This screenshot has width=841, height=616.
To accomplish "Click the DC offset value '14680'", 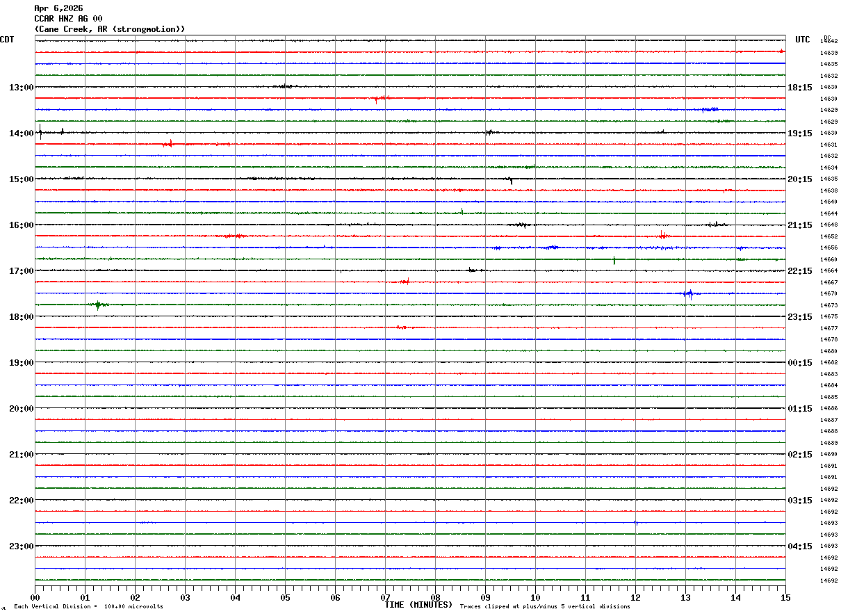I will (828, 351).
